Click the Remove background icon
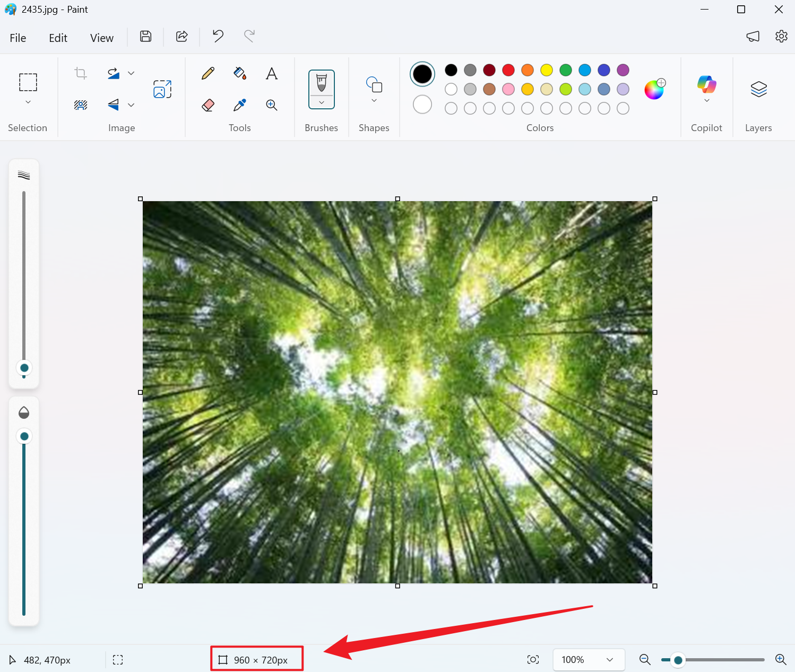795x672 pixels. pos(81,105)
